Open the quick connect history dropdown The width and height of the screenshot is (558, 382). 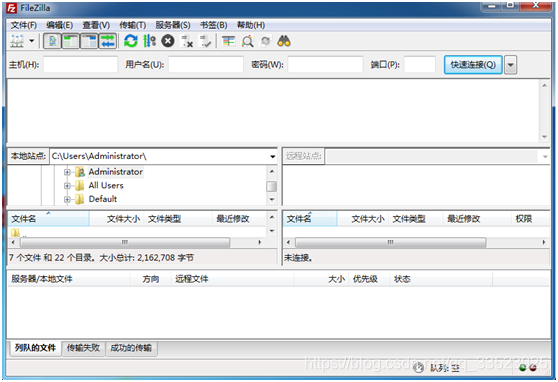[x=511, y=65]
